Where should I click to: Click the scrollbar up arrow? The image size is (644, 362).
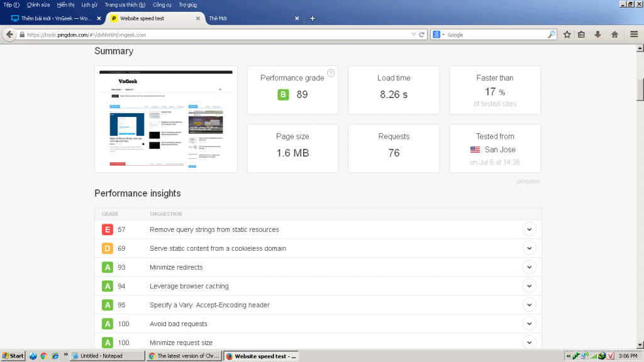point(640,48)
